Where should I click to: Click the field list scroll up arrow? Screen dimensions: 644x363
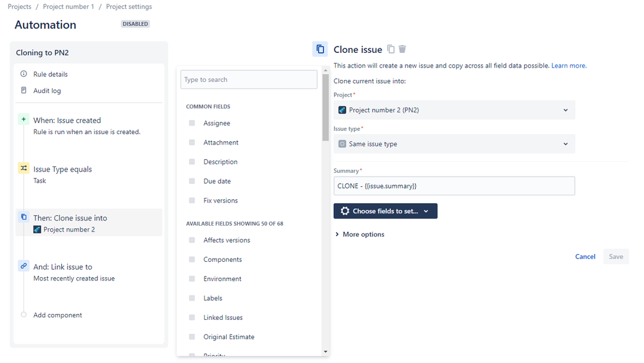[326, 71]
